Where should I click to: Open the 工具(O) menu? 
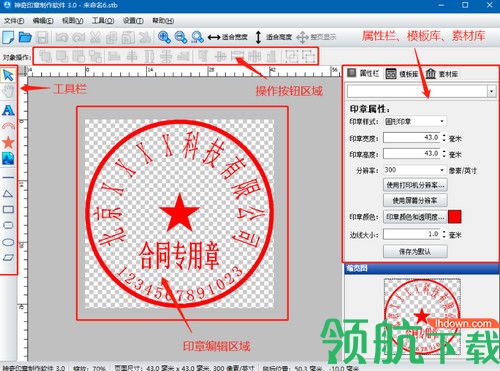[x=103, y=21]
